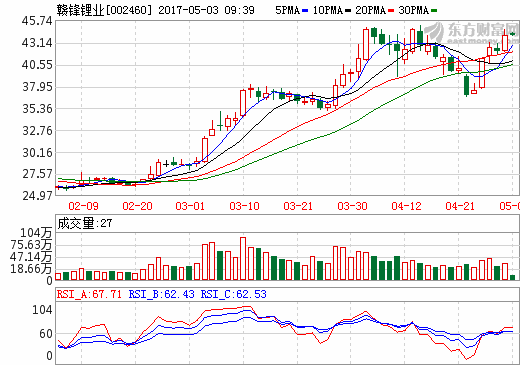The height and width of the screenshot is (365, 520).
Task: Click the green 30PMA legend color swatch
Action: pyautogui.click(x=434, y=11)
